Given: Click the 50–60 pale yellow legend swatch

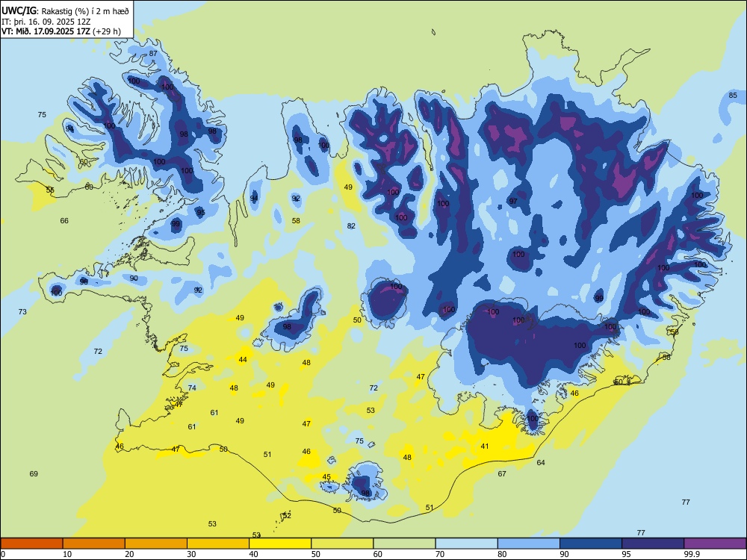Looking at the screenshot, I should (x=342, y=544).
